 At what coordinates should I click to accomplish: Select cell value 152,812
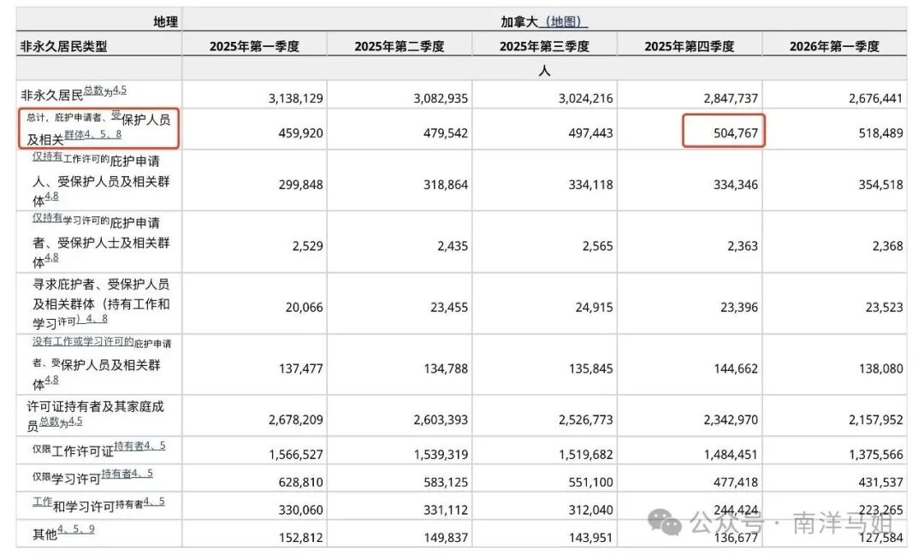click(300, 538)
